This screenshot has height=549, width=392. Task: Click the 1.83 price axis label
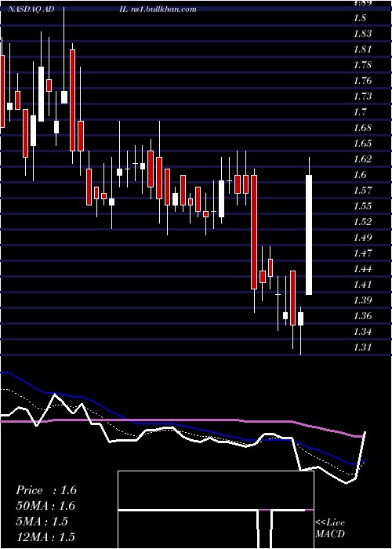(362, 34)
